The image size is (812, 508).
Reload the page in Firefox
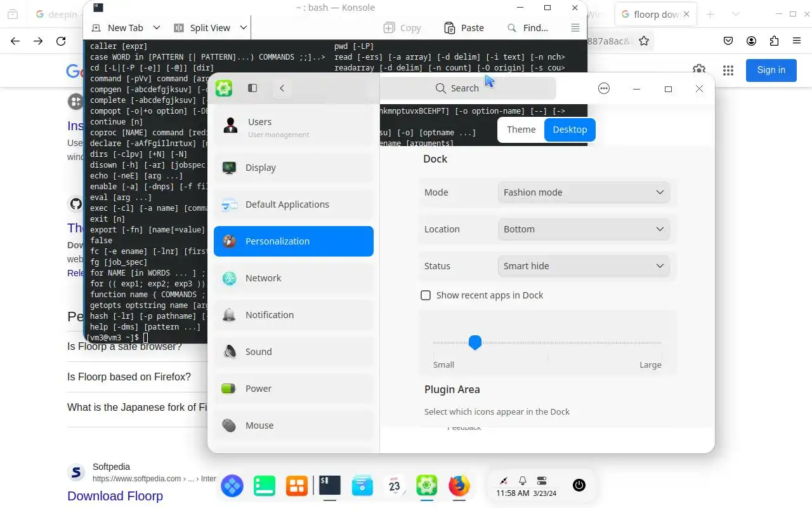pos(61,41)
